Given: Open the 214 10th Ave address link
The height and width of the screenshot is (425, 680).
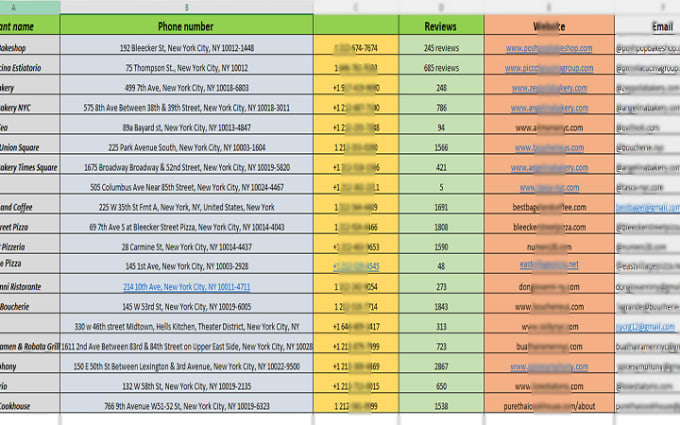Looking at the screenshot, I should tap(186, 287).
